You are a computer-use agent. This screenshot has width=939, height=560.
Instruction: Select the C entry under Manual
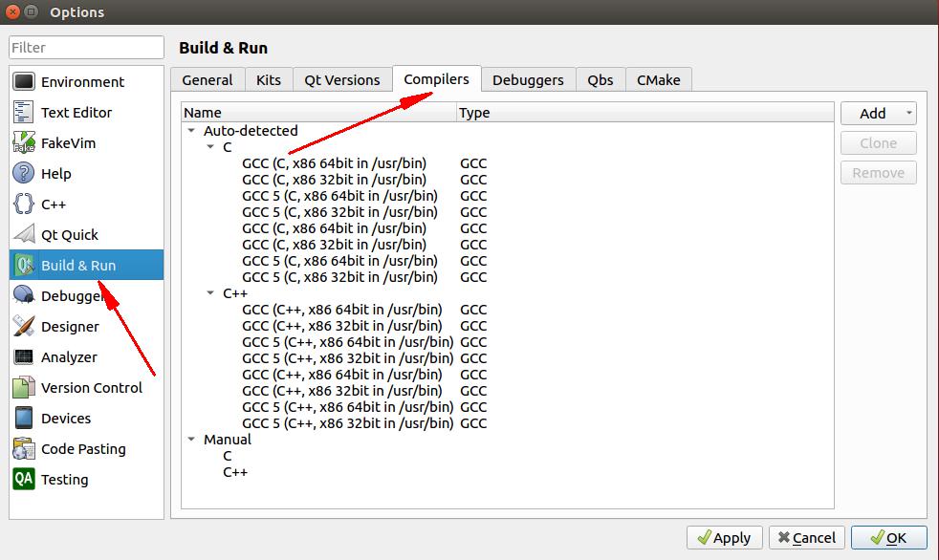[x=227, y=455]
